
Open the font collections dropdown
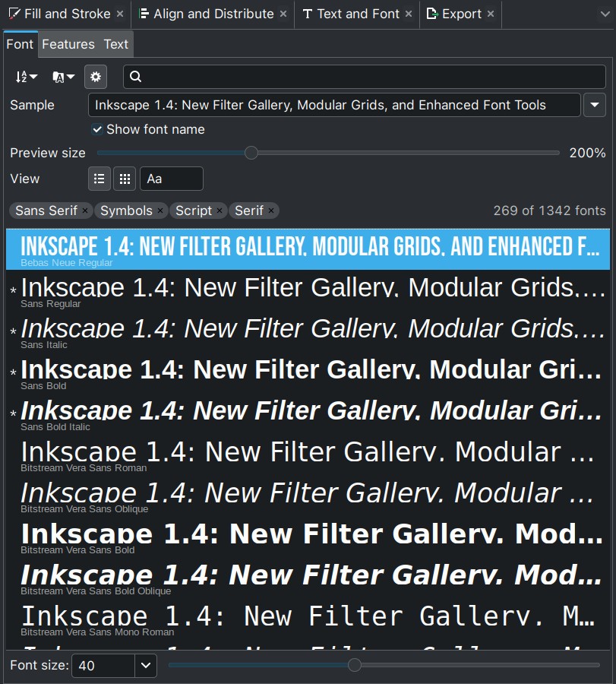63,77
